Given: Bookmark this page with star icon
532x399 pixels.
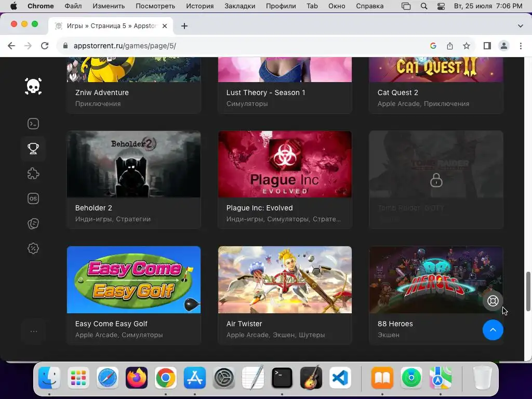Looking at the screenshot, I should pos(467,46).
